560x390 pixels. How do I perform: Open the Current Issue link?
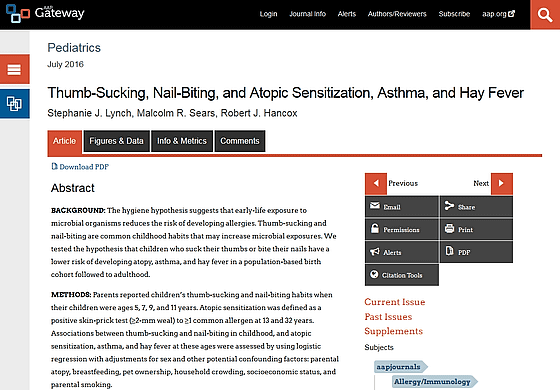tap(395, 302)
